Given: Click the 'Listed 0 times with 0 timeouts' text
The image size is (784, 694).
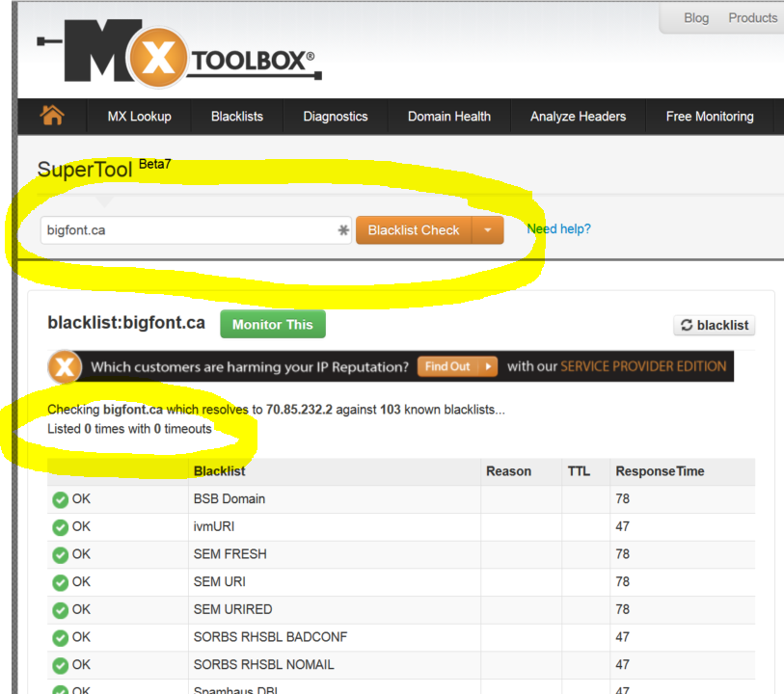Looking at the screenshot, I should click(x=129, y=429).
